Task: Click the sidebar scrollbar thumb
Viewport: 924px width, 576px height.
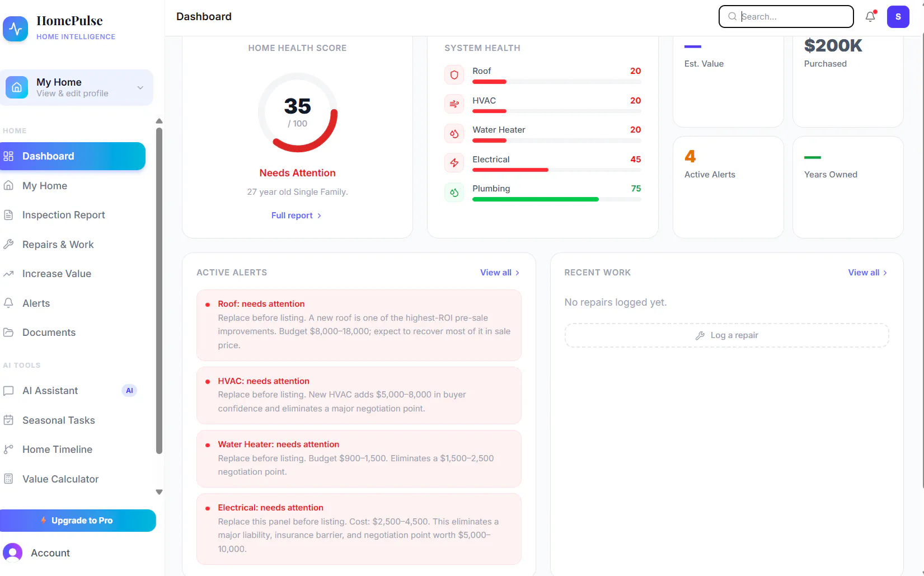Action: [x=159, y=291]
